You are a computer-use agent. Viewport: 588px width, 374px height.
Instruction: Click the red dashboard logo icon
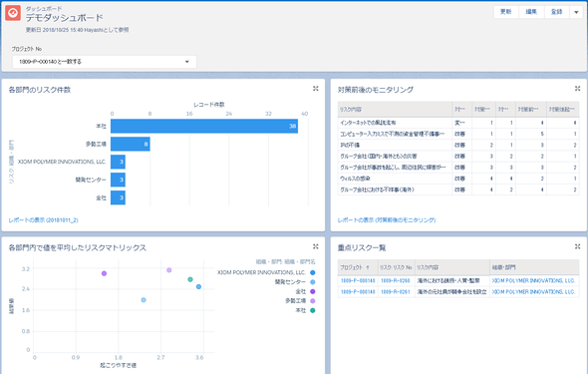point(13,13)
